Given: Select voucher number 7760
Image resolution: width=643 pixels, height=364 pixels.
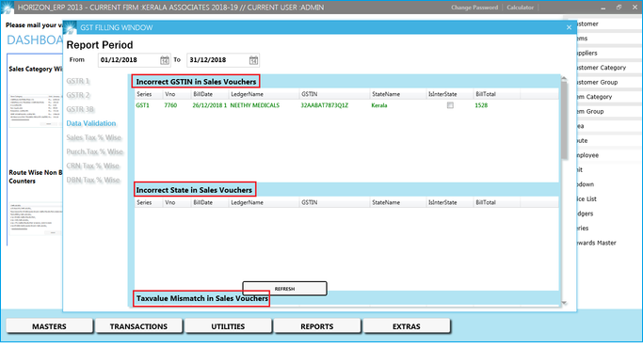Looking at the screenshot, I should pyautogui.click(x=170, y=105).
